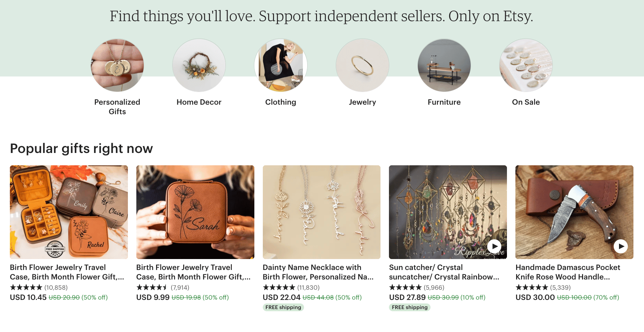Viewport: 644px width, 332px height.
Task: Select the On Sale circle image
Action: pos(526,65)
